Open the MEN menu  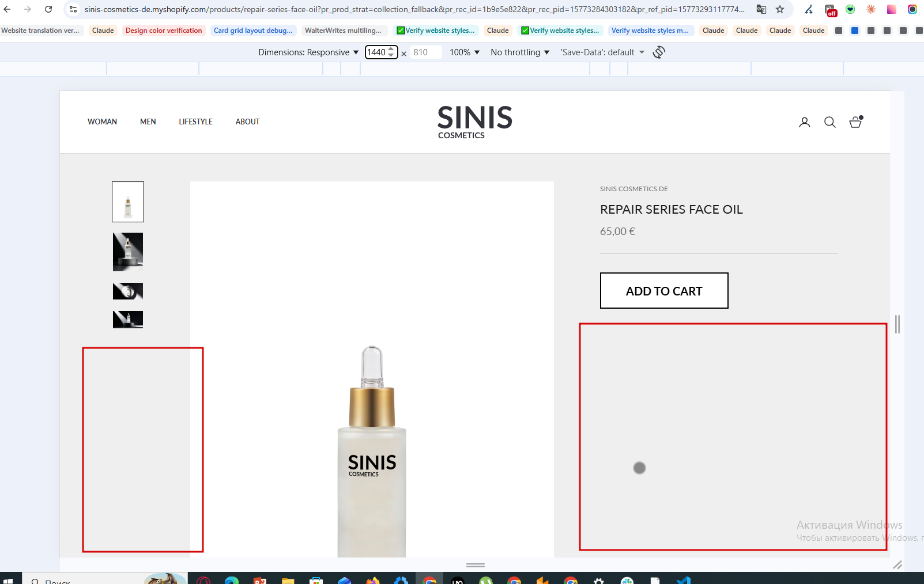click(148, 122)
